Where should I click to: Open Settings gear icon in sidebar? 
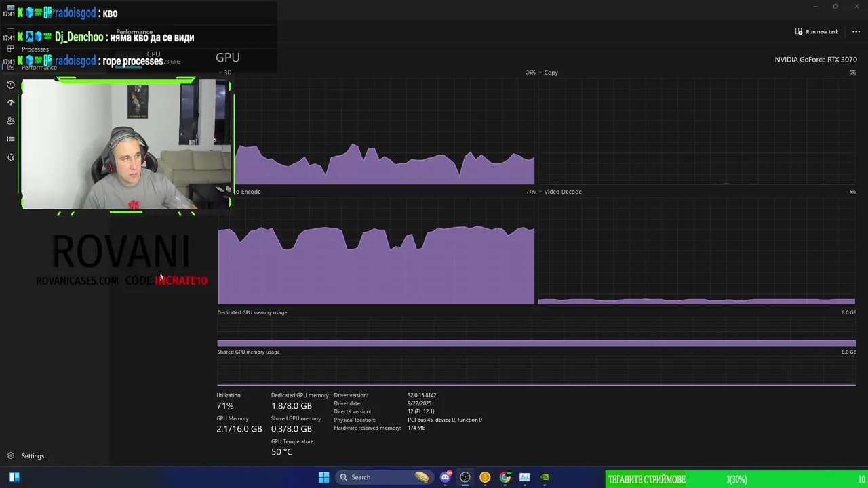click(11, 456)
